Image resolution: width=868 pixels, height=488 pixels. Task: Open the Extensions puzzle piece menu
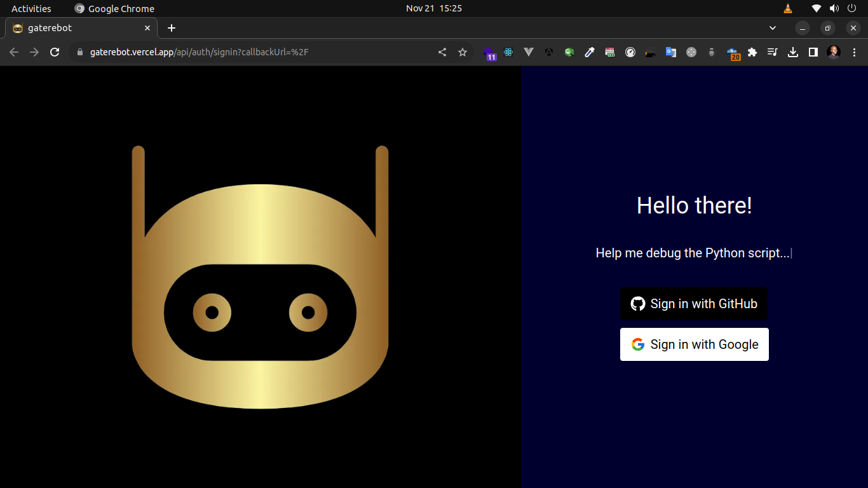point(752,52)
